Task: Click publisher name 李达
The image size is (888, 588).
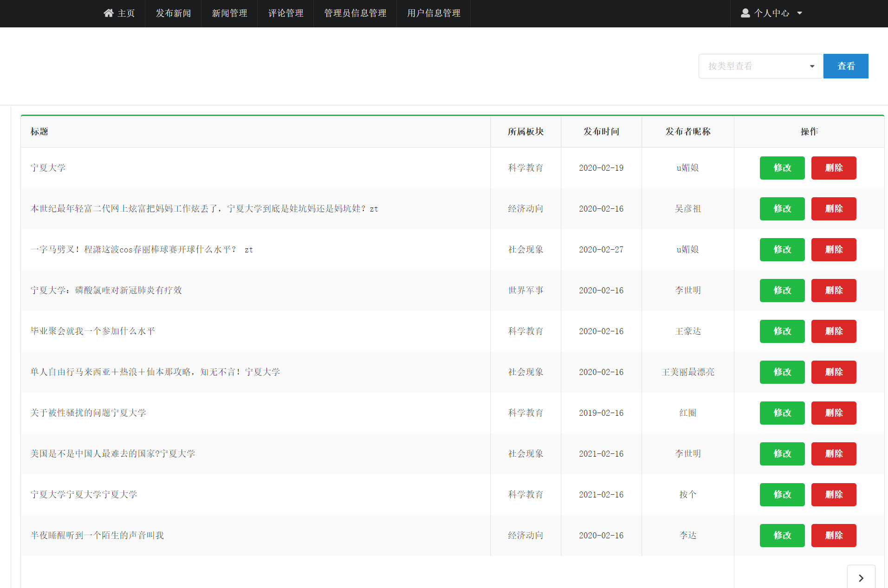Action: pos(688,536)
